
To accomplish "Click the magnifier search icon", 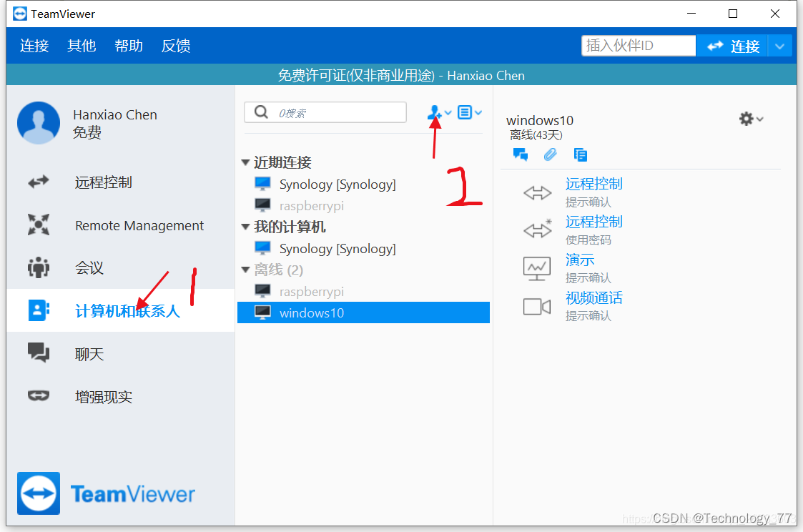I will [x=261, y=112].
